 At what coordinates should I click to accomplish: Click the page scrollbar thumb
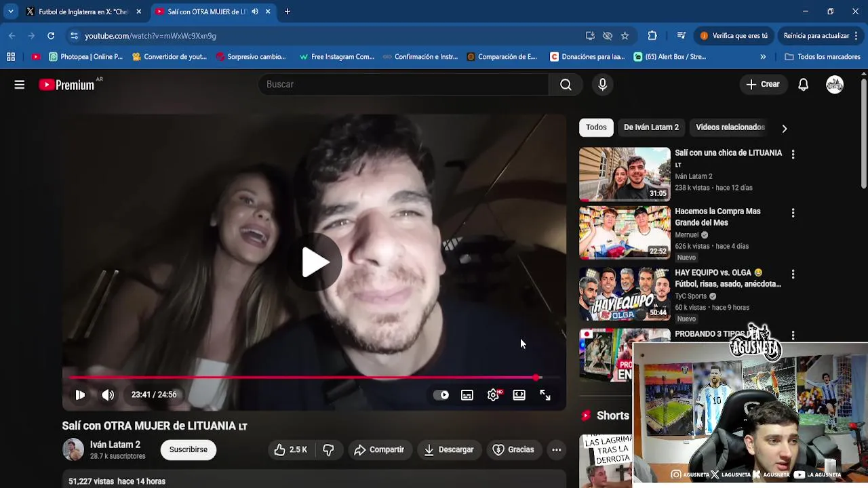(863, 134)
